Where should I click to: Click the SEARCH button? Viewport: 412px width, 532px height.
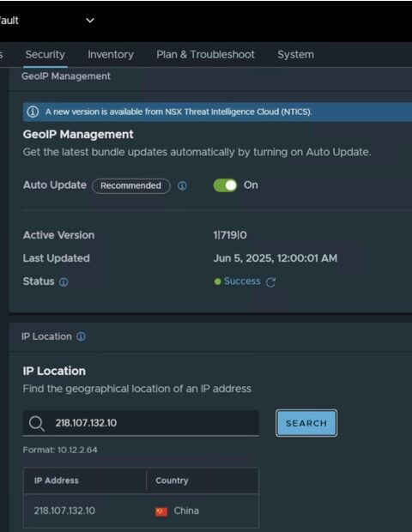(x=306, y=423)
